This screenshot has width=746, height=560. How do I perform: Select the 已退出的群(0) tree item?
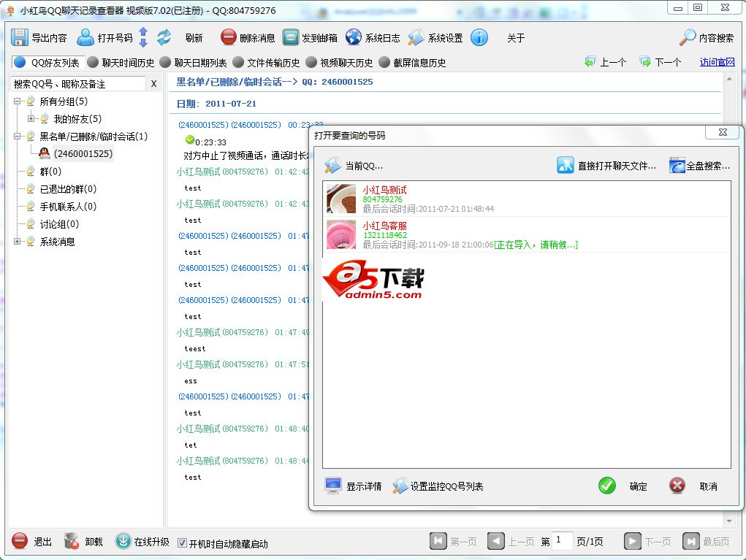[x=68, y=189]
